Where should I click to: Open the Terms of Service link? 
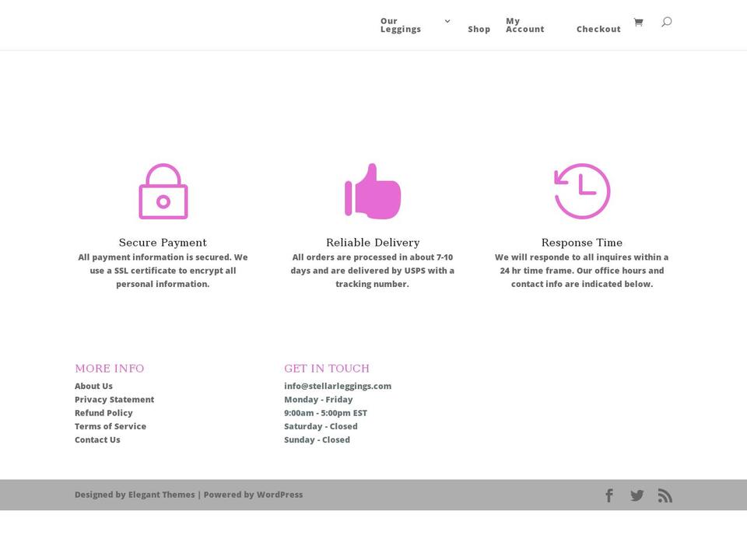tap(110, 426)
